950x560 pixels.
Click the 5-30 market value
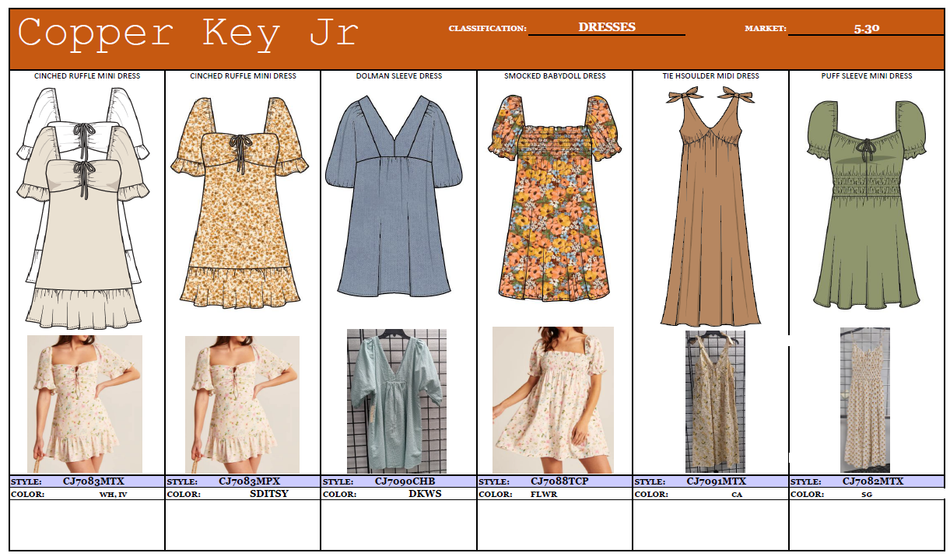867,28
